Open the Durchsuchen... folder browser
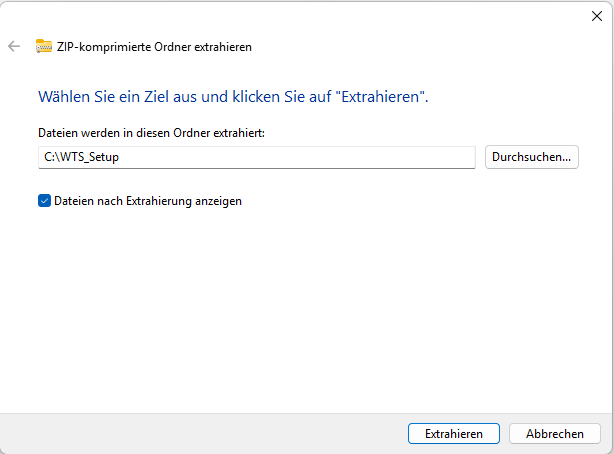The width and height of the screenshot is (614, 454). pos(531,157)
